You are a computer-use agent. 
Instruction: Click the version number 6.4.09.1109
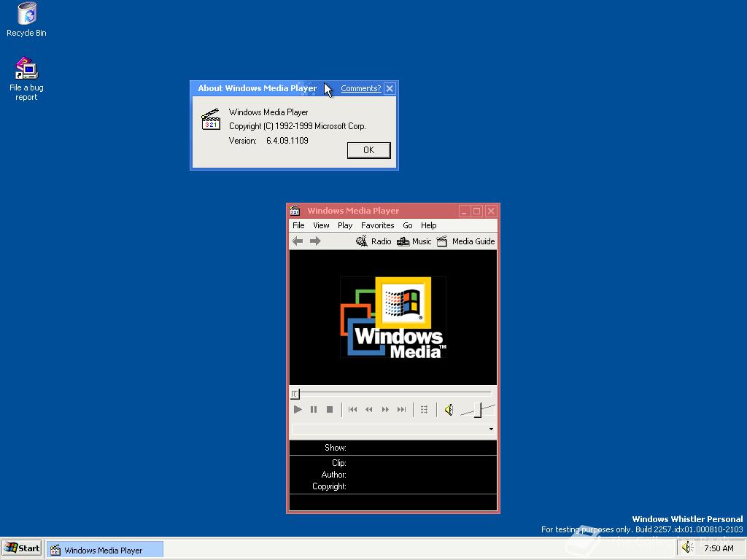tap(287, 141)
